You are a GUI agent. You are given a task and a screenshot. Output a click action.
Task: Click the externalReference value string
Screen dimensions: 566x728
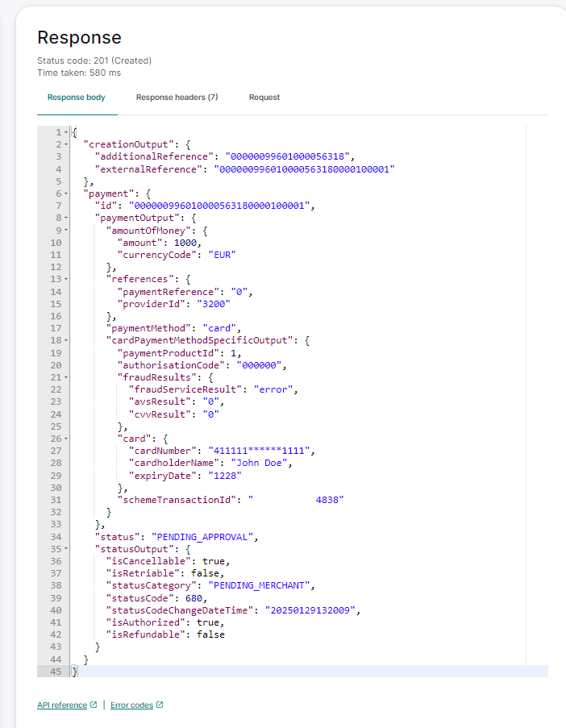click(x=305, y=169)
